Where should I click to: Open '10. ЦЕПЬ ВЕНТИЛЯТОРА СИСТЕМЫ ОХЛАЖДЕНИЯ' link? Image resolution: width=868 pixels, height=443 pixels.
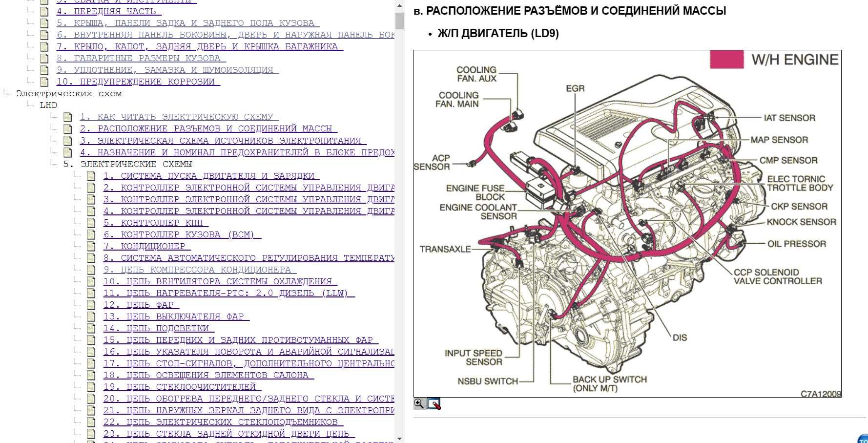(220, 281)
